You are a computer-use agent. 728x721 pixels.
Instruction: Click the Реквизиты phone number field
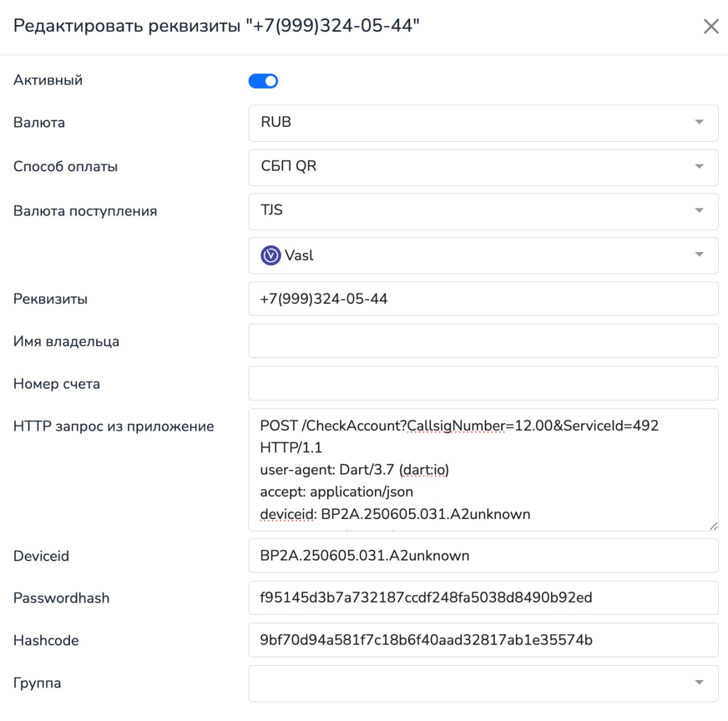[482, 299]
